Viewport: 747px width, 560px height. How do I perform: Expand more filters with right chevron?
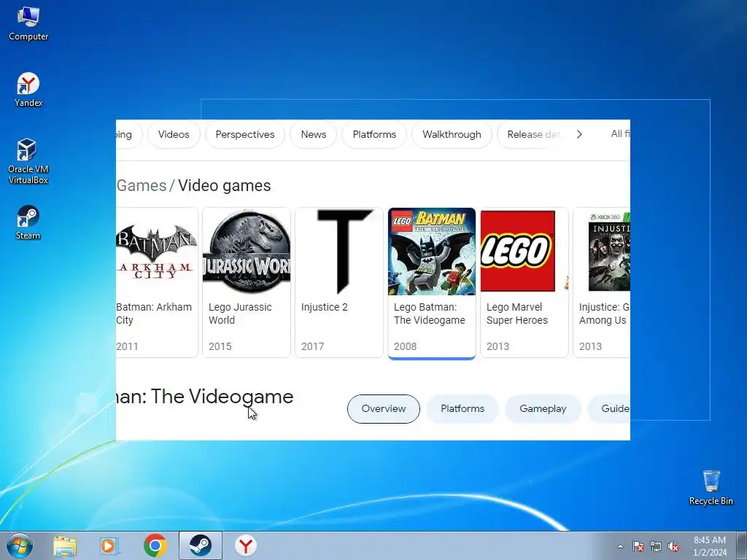(579, 134)
